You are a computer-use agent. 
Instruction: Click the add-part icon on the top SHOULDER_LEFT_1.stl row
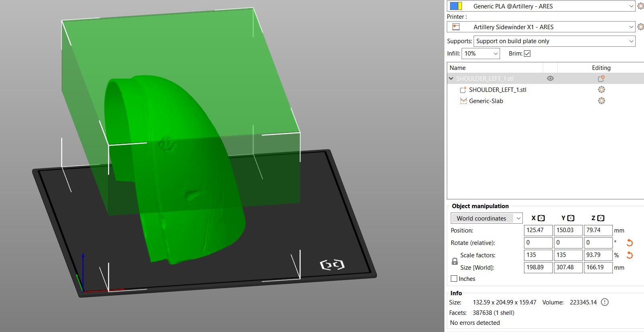(601, 79)
